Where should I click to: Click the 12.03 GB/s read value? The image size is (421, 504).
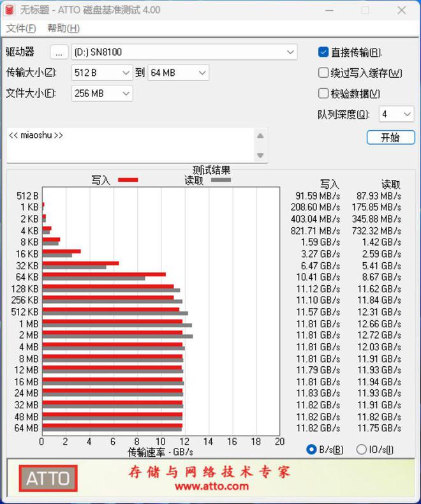380,347
